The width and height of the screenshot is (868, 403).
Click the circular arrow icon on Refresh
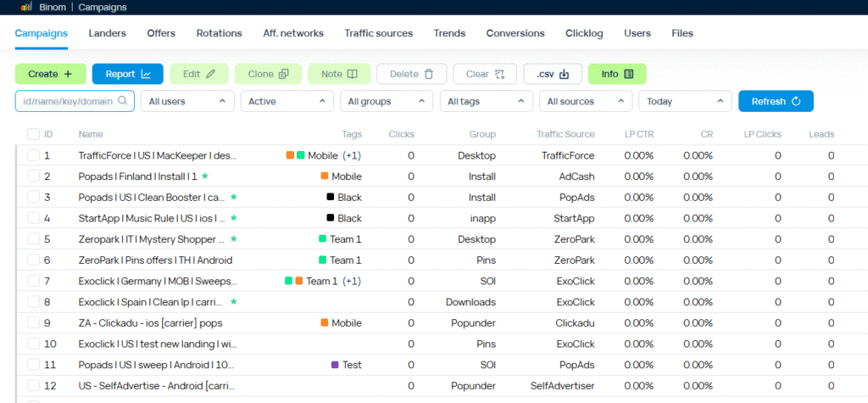pos(796,102)
